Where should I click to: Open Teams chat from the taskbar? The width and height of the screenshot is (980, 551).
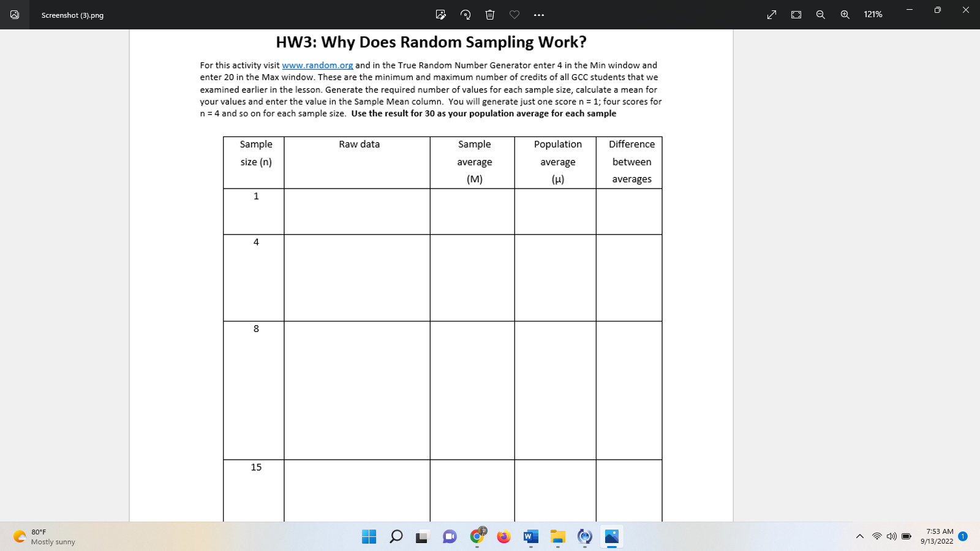coord(450,536)
